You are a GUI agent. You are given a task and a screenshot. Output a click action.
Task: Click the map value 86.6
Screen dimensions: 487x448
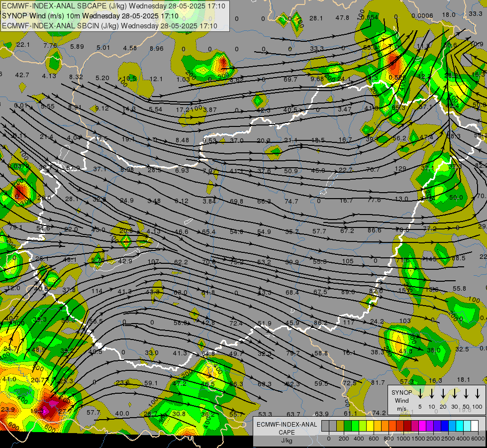click(374, 230)
